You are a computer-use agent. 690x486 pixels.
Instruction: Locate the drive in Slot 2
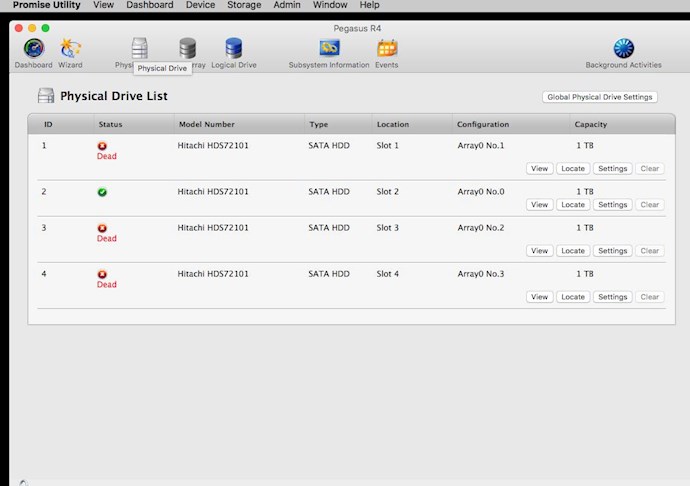(573, 205)
